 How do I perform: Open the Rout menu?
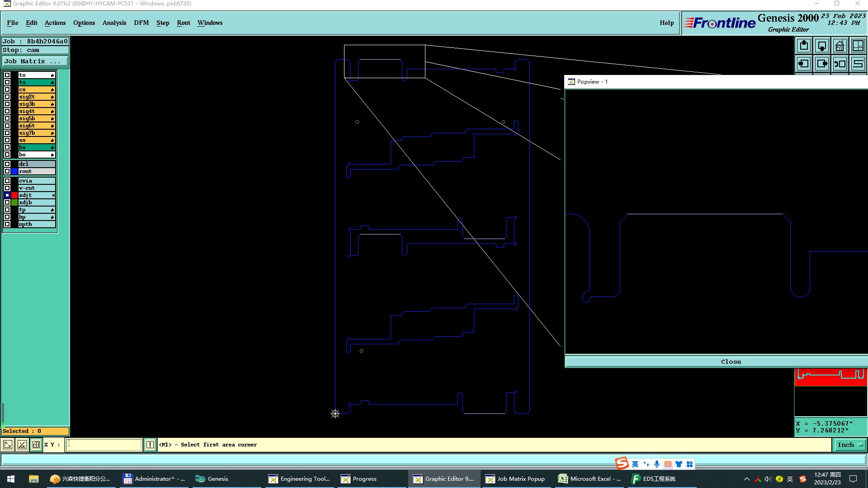[183, 23]
